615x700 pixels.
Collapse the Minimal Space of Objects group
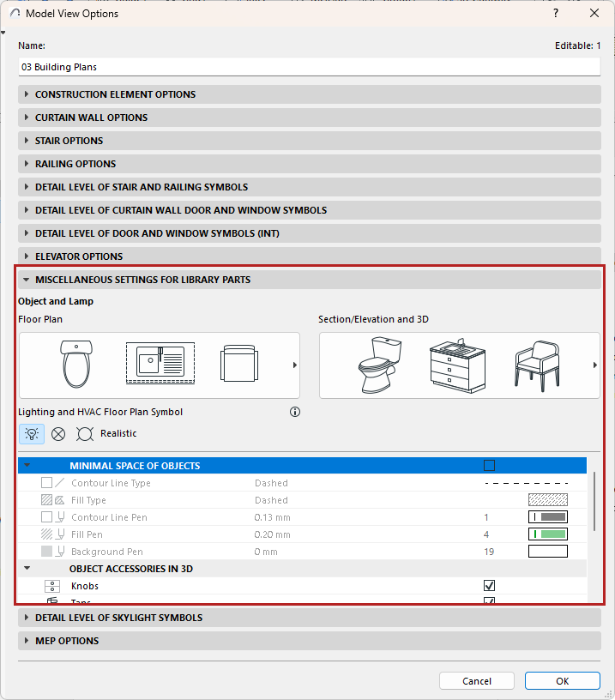coord(27,466)
